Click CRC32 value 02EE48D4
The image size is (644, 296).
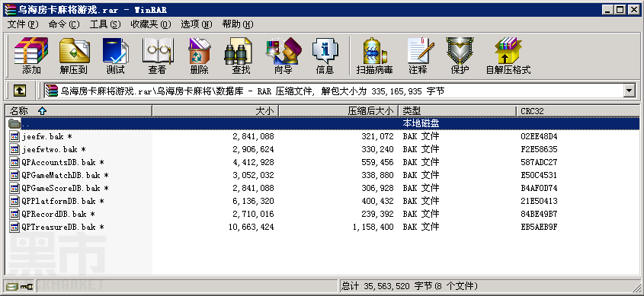pyautogui.click(x=539, y=136)
